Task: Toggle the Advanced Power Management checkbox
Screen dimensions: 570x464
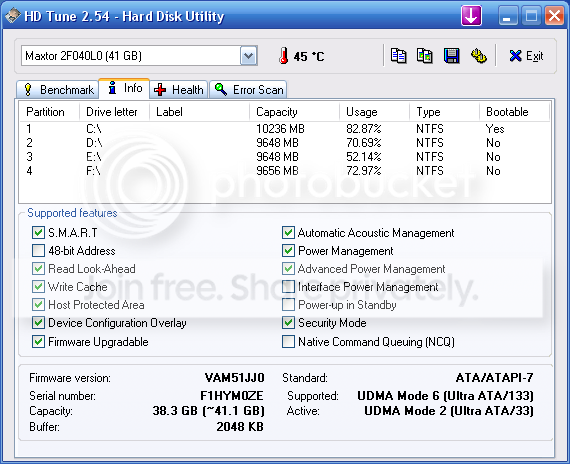Action: 288,269
